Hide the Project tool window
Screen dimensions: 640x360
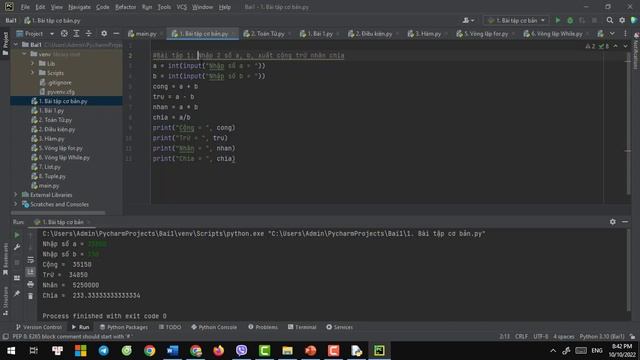coord(116,33)
